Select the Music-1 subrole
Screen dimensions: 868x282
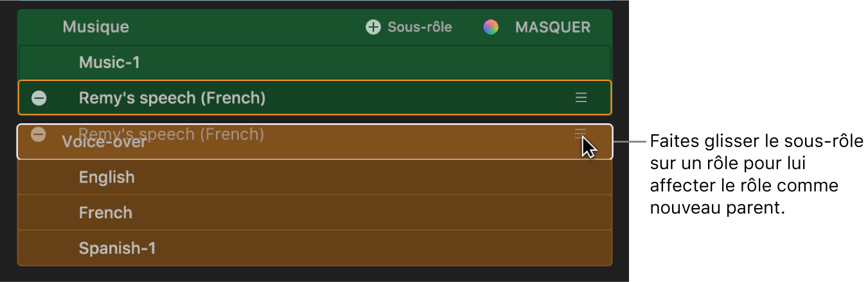[109, 62]
